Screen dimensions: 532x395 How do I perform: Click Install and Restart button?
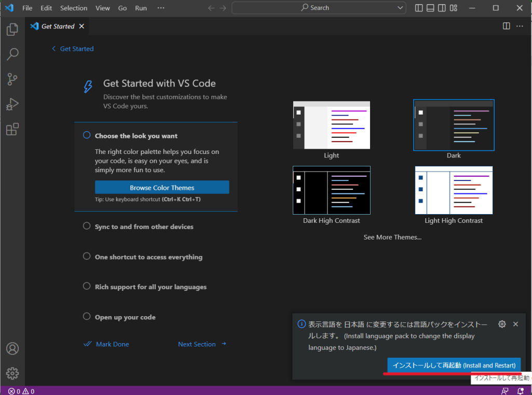click(x=454, y=365)
